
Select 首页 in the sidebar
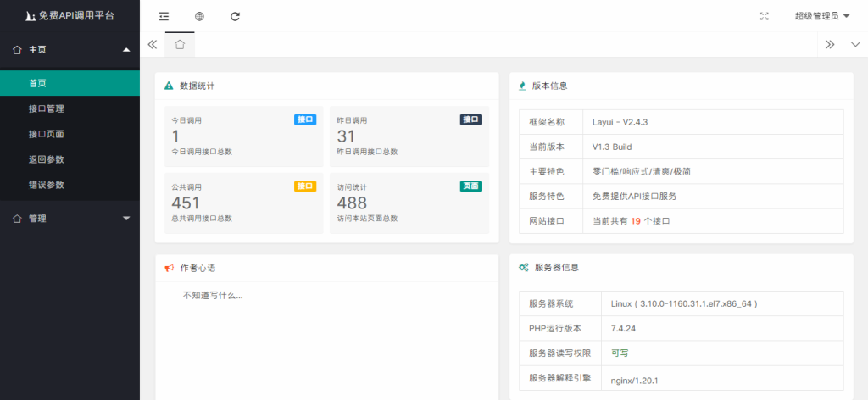pyautogui.click(x=37, y=83)
